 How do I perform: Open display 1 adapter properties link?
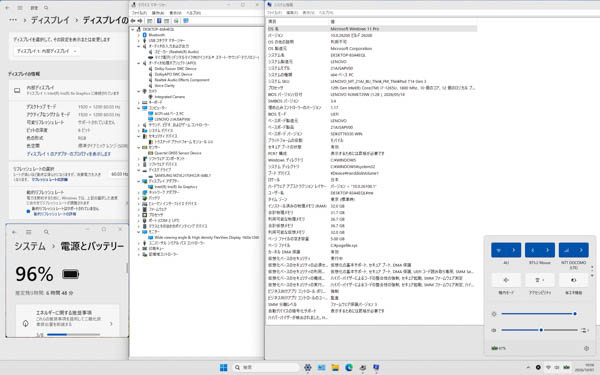[x=68, y=154]
